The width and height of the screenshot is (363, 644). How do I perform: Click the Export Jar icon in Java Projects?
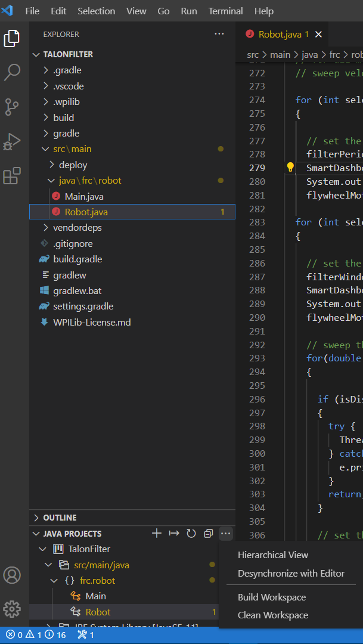pyautogui.click(x=173, y=533)
